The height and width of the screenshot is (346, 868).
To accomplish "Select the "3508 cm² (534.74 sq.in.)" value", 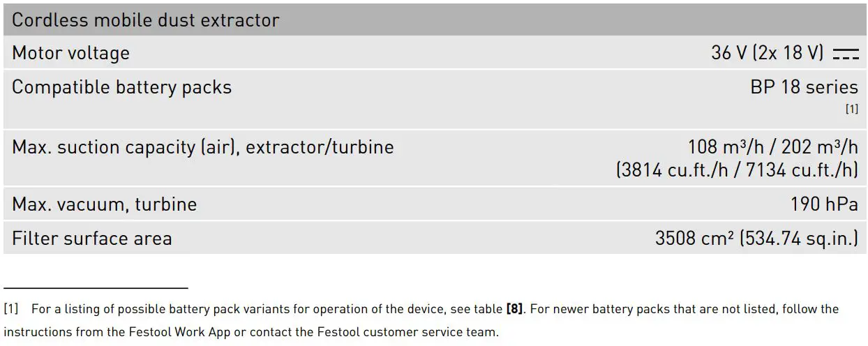I will click(756, 239).
